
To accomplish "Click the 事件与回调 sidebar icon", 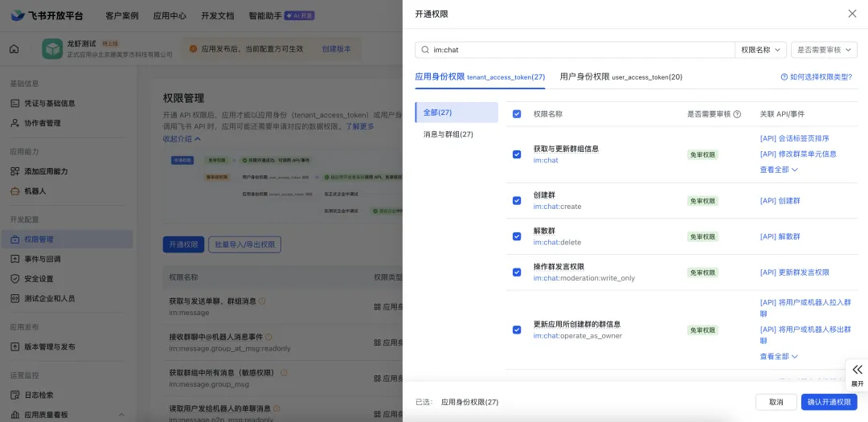I will [x=15, y=259].
